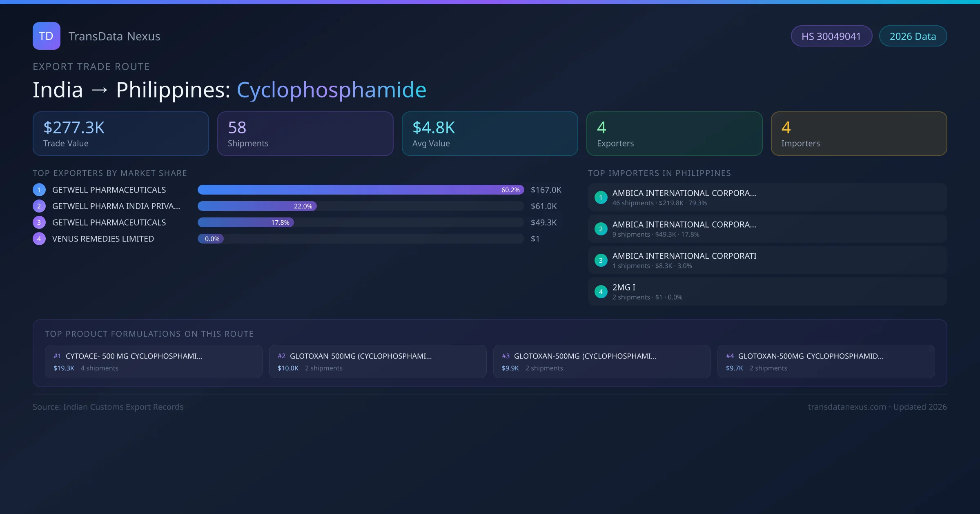
Task: Select the HS 30049041 tag
Action: tap(831, 36)
